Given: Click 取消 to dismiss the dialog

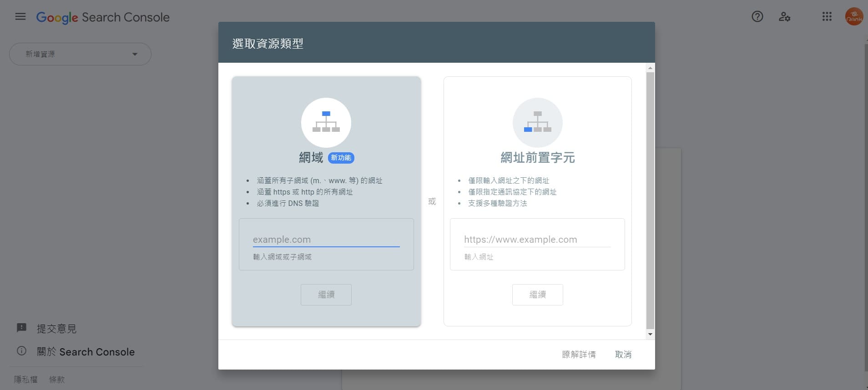Looking at the screenshot, I should [x=623, y=355].
